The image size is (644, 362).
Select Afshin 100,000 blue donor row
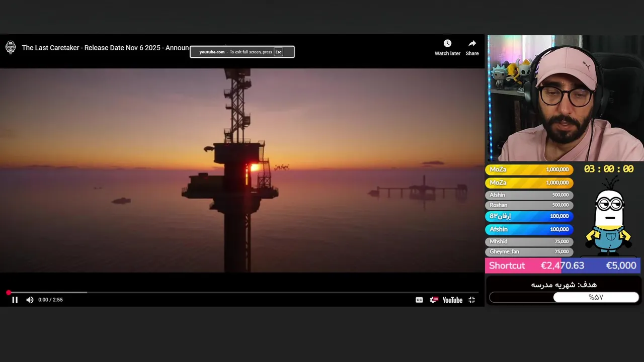(529, 229)
